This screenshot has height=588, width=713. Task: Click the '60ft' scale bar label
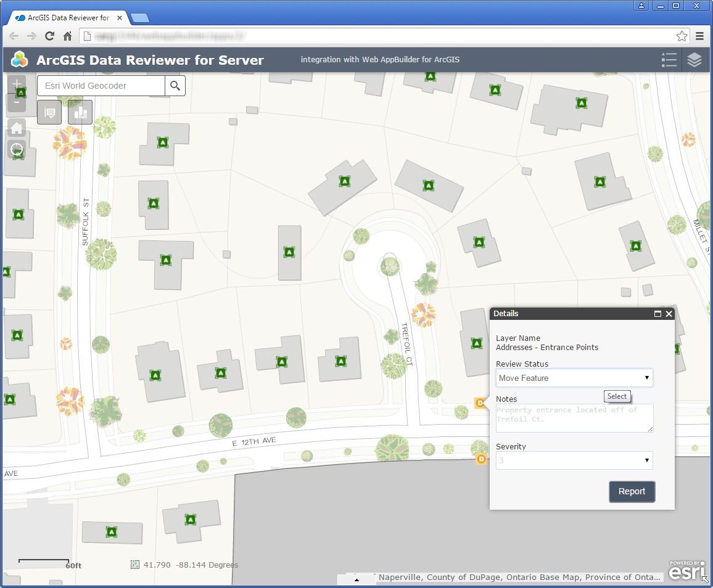tap(73, 566)
